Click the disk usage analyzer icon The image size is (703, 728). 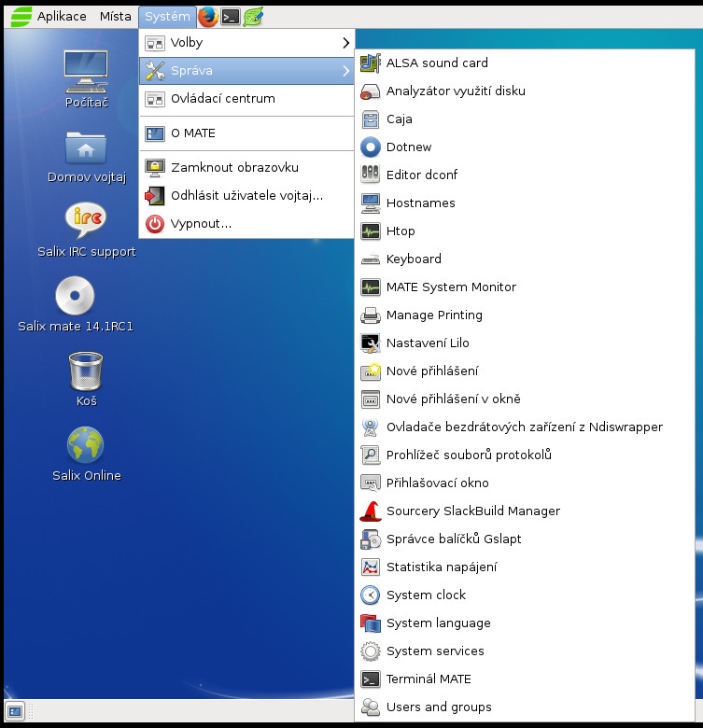(x=370, y=91)
